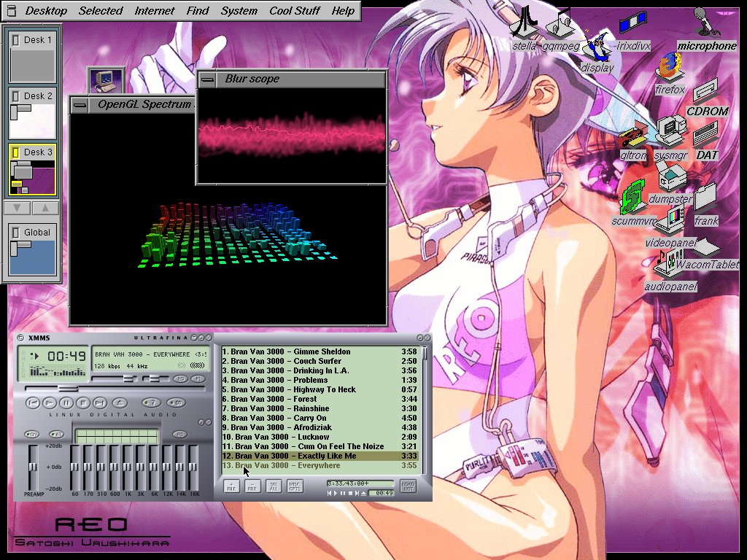Viewport: 747px width, 560px height.
Task: Pause playback in the XMMS main window
Action: pos(66,402)
